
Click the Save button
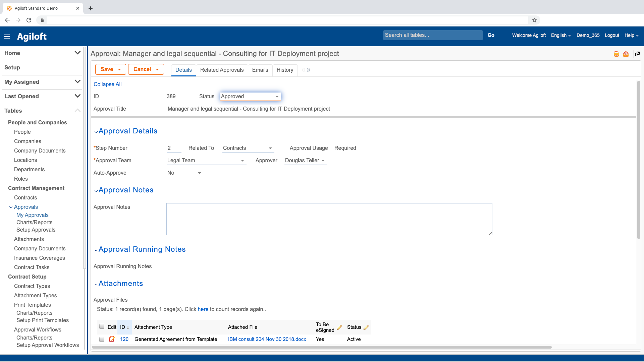point(107,69)
